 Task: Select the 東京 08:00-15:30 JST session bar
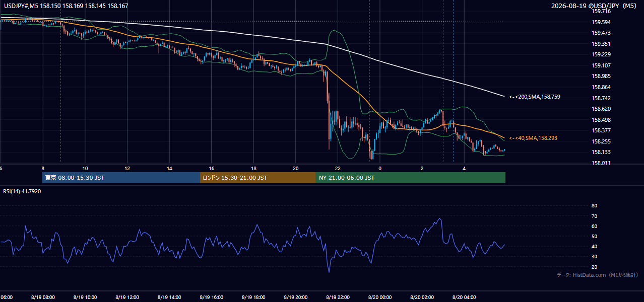click(121, 178)
